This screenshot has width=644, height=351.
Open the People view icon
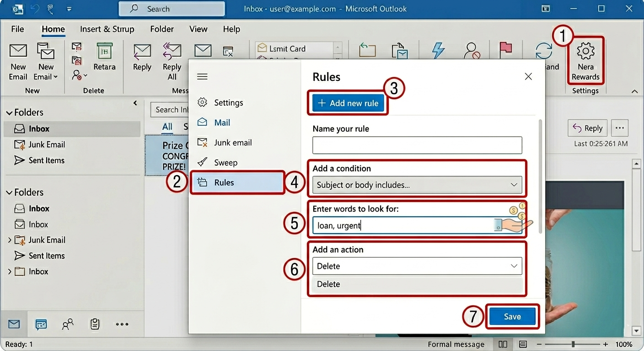tap(68, 324)
